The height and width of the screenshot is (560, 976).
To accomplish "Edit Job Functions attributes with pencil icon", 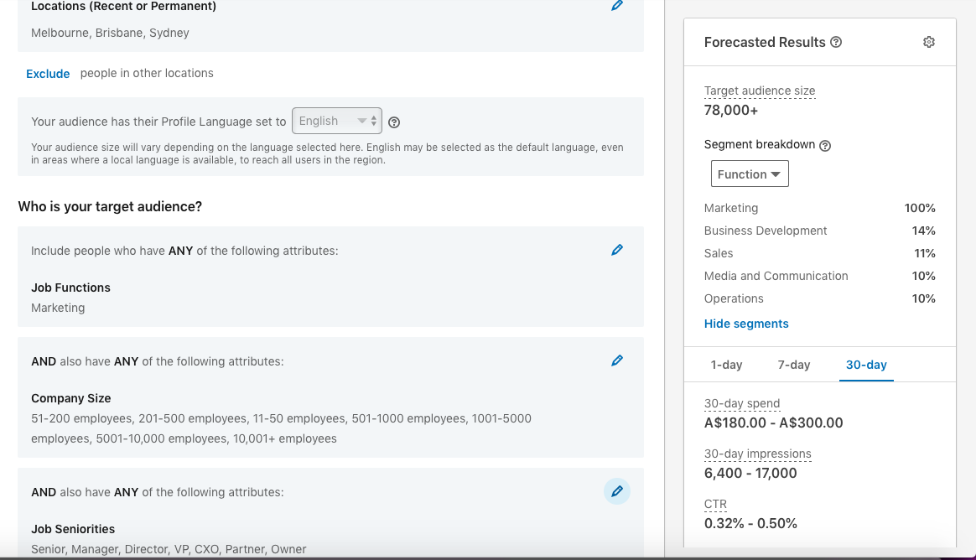I will pyautogui.click(x=617, y=250).
